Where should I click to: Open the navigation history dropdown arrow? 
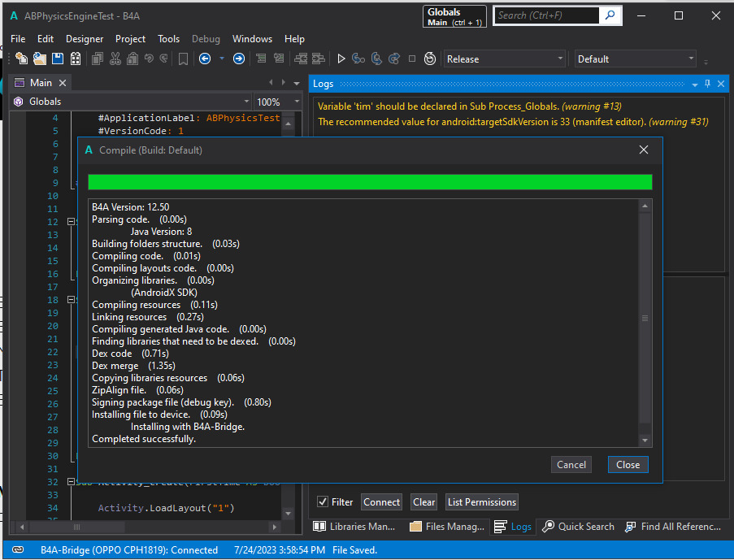pos(222,59)
